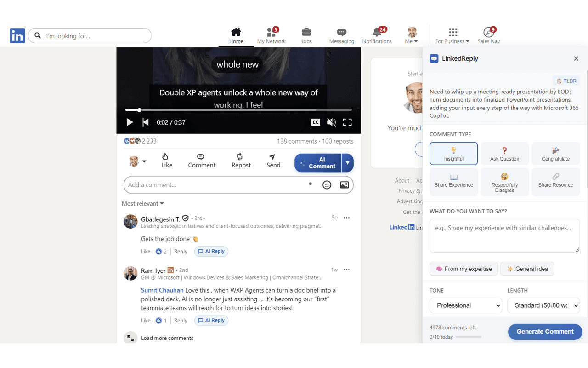Select the Ask Question comment type
This screenshot has width=588, height=368.
(x=504, y=153)
